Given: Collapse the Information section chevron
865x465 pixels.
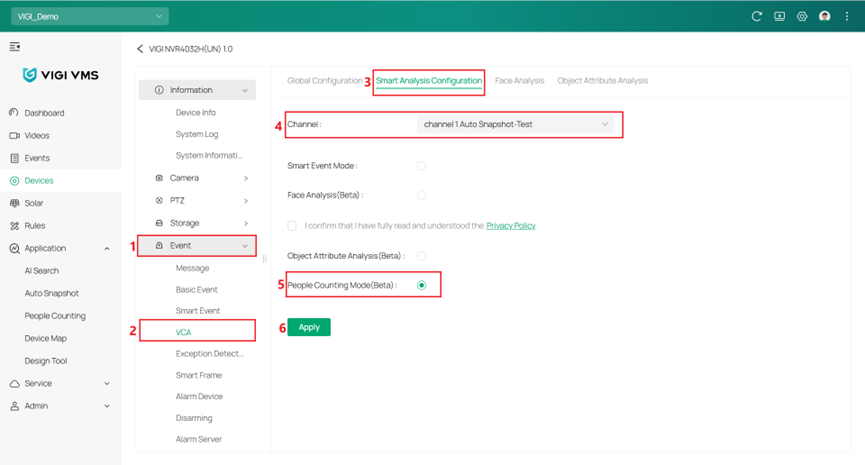Looking at the screenshot, I should click(x=245, y=90).
